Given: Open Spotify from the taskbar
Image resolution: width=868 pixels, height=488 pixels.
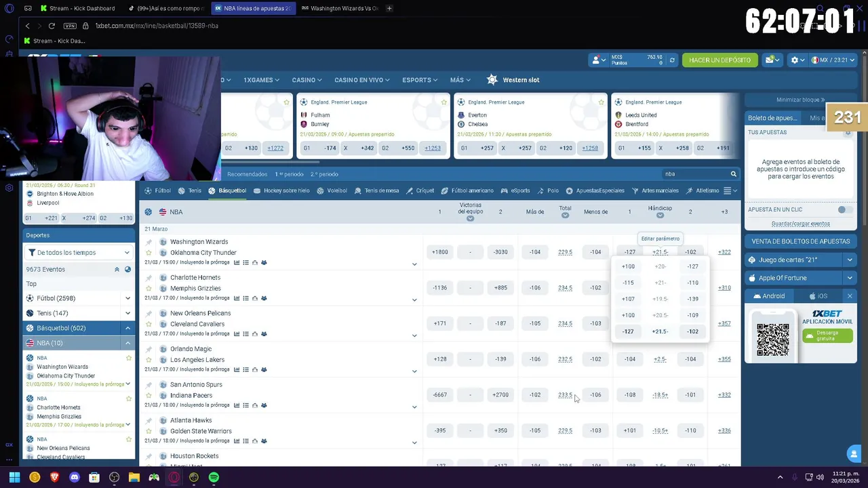Looking at the screenshot, I should tap(214, 477).
